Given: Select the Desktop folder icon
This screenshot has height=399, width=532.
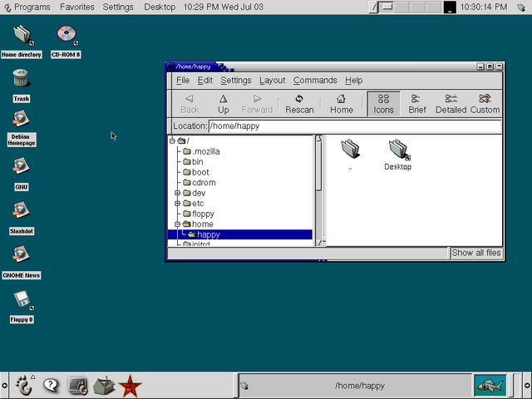Looking at the screenshot, I should point(398,155).
